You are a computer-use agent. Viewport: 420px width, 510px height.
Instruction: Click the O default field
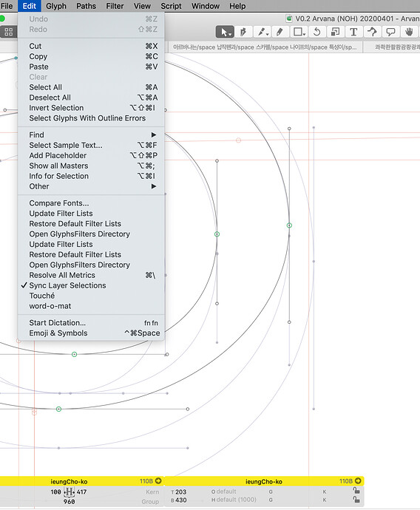(x=224, y=492)
